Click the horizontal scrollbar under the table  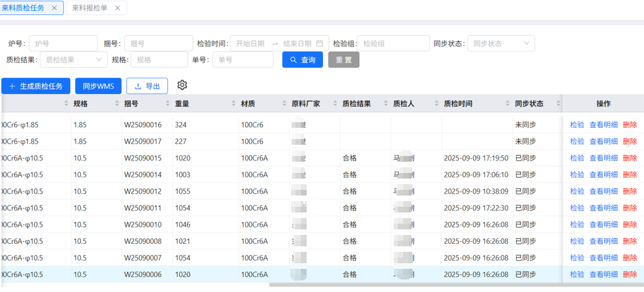click(439, 284)
